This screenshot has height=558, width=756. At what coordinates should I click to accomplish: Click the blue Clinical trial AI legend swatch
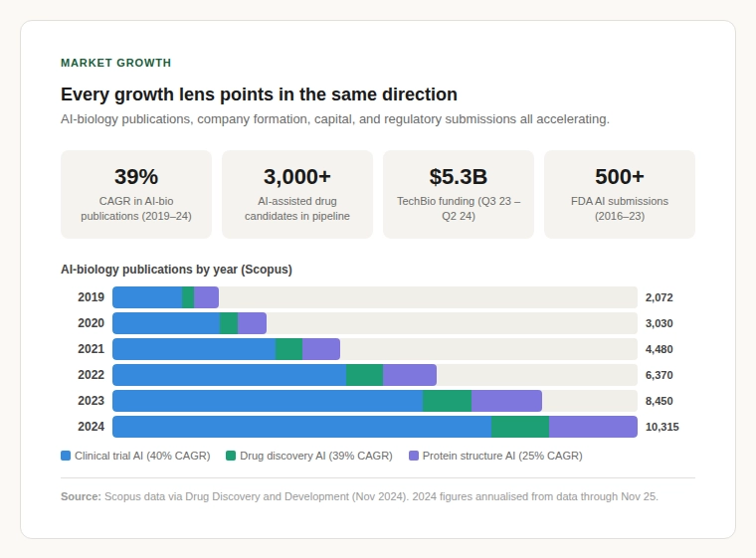coord(66,456)
